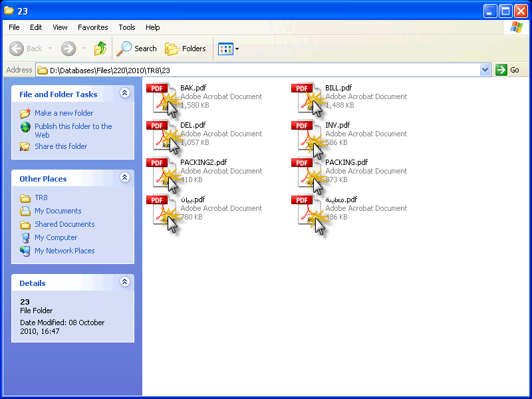The width and height of the screenshot is (532, 399).
Task: Click the address bar path field
Action: coord(263,70)
